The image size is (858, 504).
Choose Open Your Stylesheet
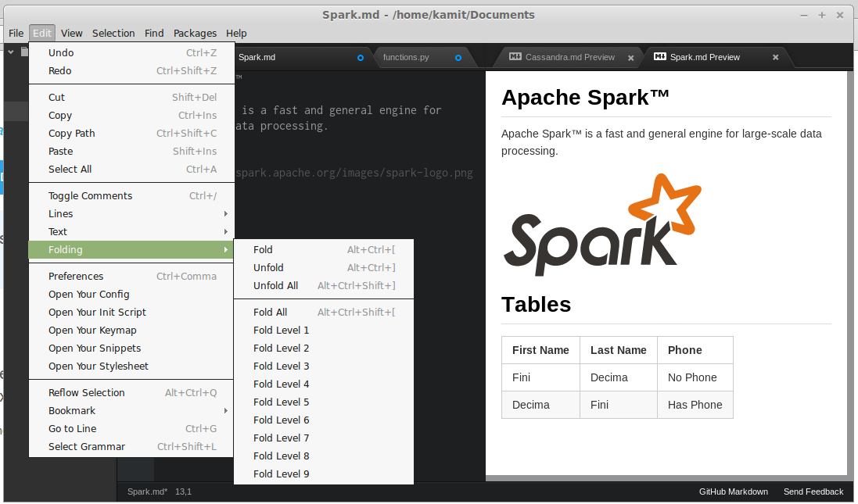pos(131,366)
